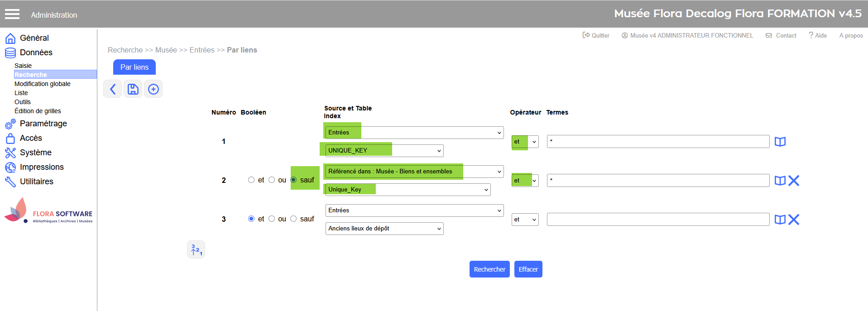Open the index book icon for row 1
The width and height of the screenshot is (868, 311).
click(x=780, y=142)
